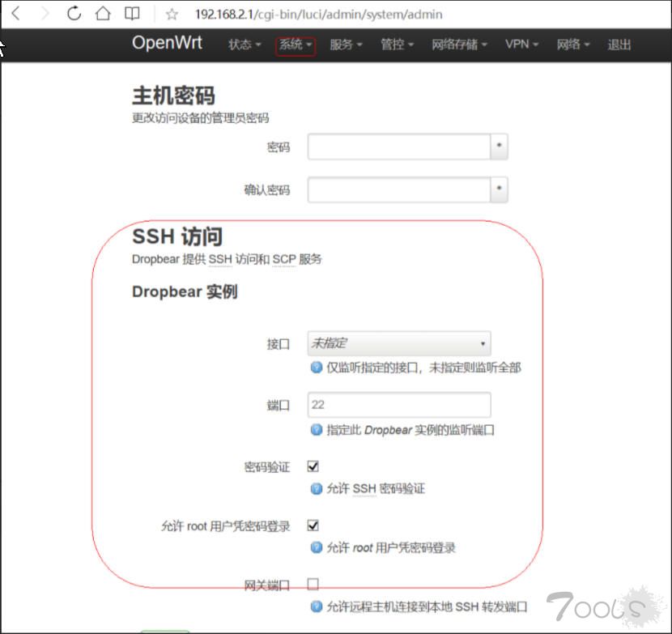Open the 网络存储 menu
The image size is (672, 634).
[x=459, y=45]
